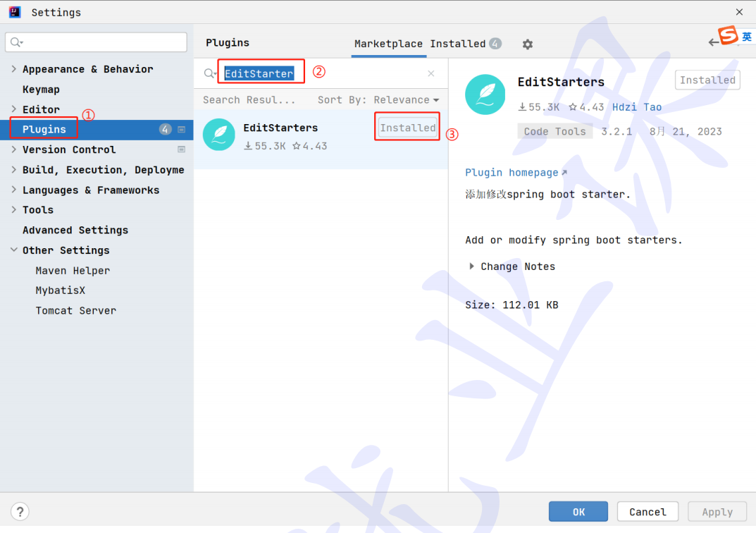Image resolution: width=756 pixels, height=533 pixels.
Task: Click the back arrow in Plugins header
Action: [714, 43]
